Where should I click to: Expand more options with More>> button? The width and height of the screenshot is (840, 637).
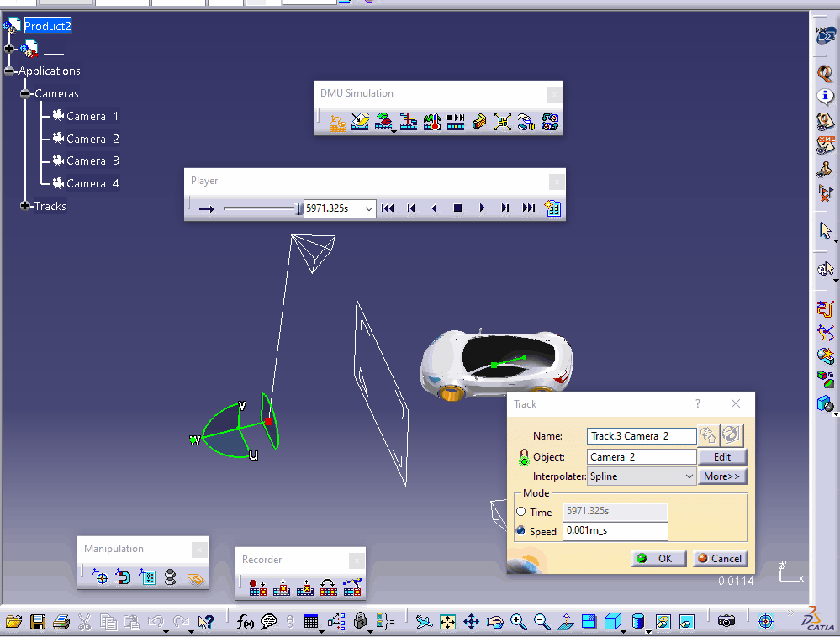click(x=721, y=476)
